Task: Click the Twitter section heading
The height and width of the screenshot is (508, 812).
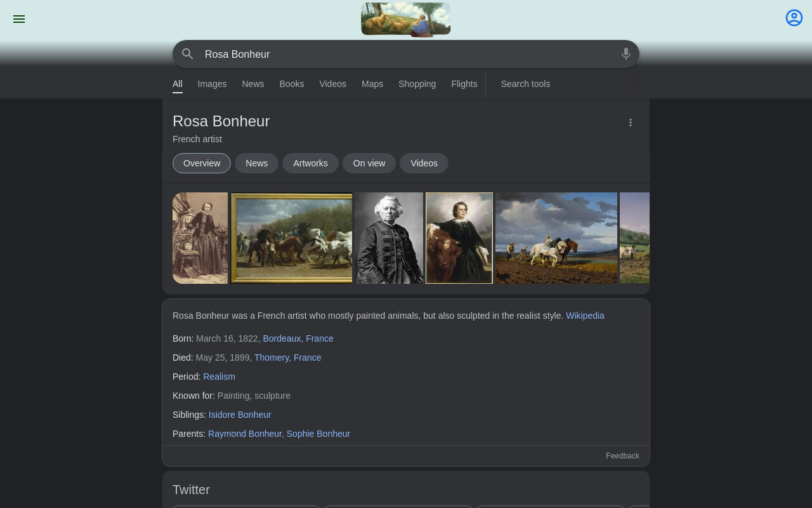Action: (x=191, y=490)
